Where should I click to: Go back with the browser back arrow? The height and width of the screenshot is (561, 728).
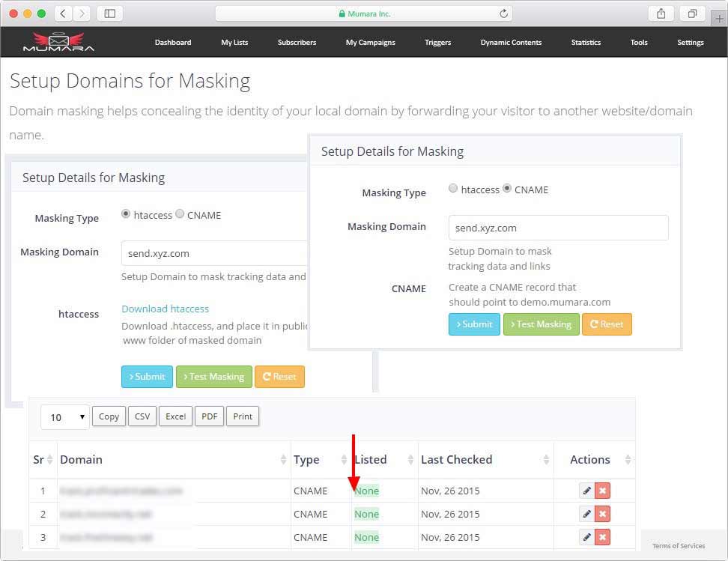[63, 13]
